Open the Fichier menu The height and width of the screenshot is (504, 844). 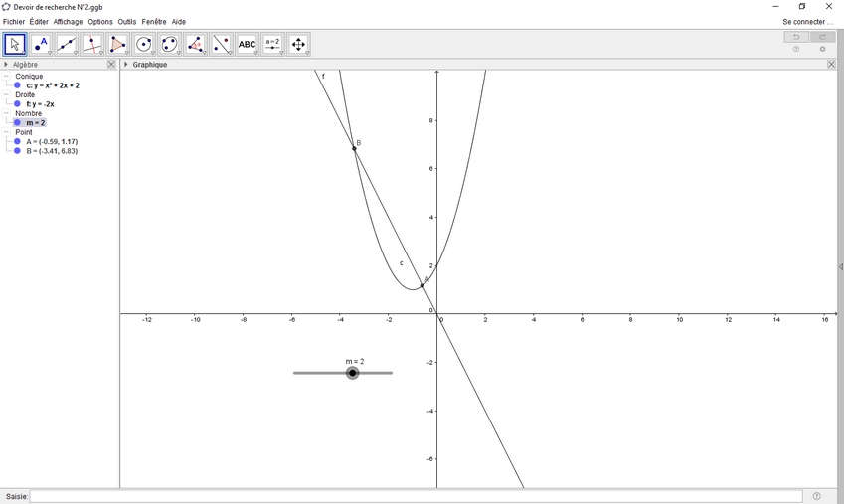(x=14, y=22)
